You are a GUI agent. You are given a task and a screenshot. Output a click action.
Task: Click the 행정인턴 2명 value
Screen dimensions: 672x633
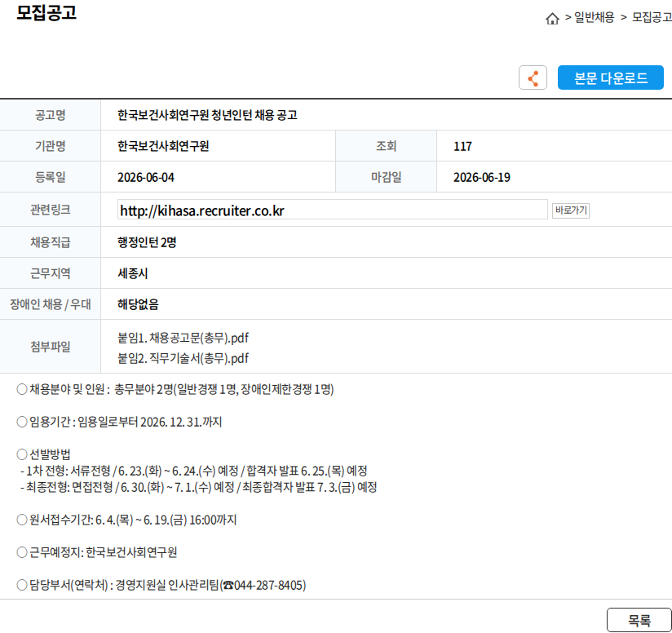(147, 242)
